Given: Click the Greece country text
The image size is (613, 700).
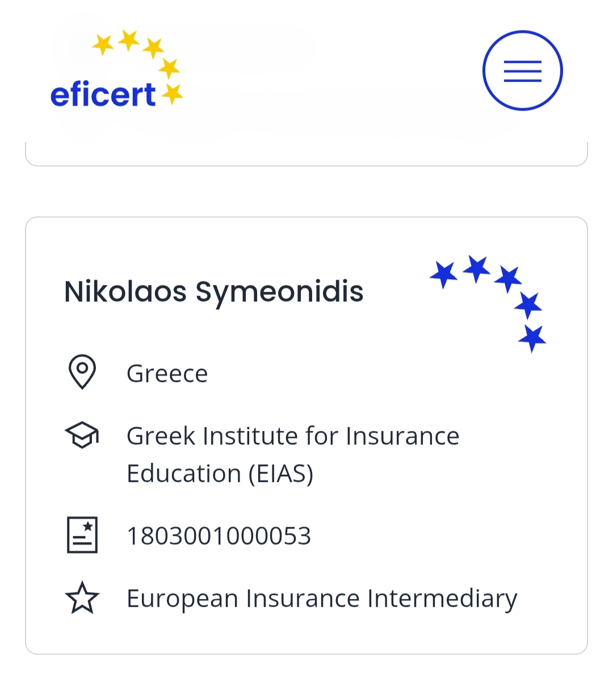Looking at the screenshot, I should pos(167,374).
